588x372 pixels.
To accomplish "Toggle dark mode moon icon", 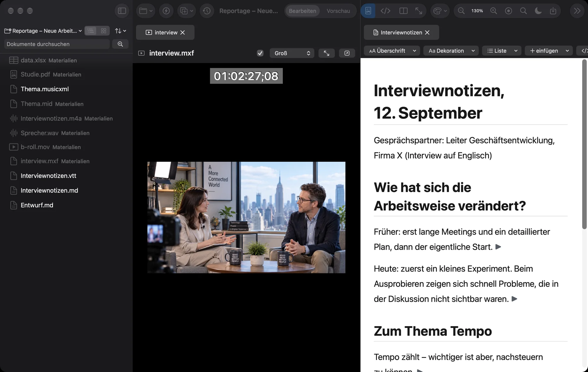I will click(x=538, y=11).
